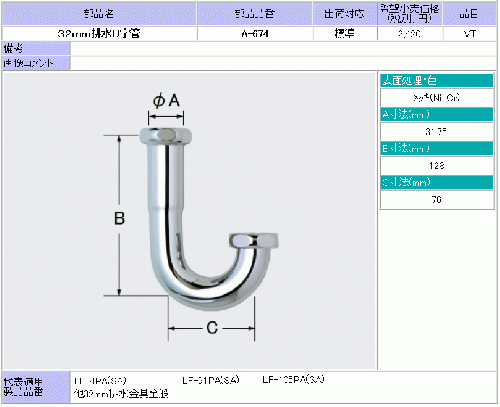
Task: Click the suggested retail price header
Action: pyautogui.click(x=410, y=14)
